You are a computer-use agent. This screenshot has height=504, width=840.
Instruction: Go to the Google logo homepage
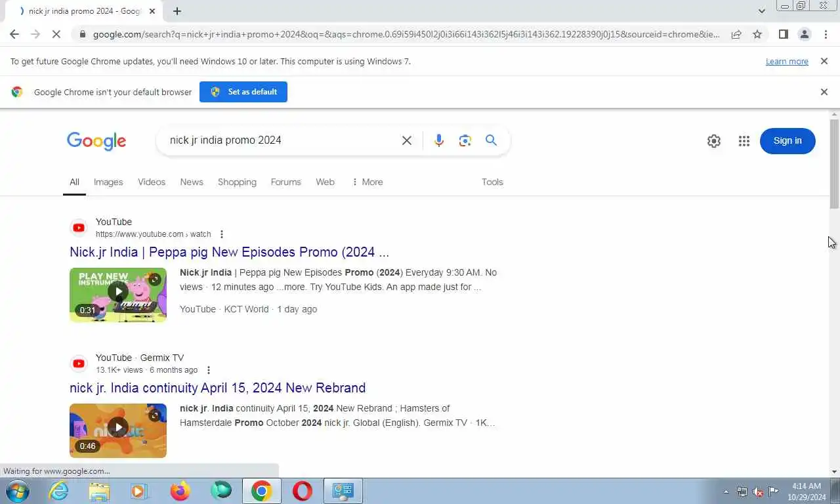coord(96,141)
